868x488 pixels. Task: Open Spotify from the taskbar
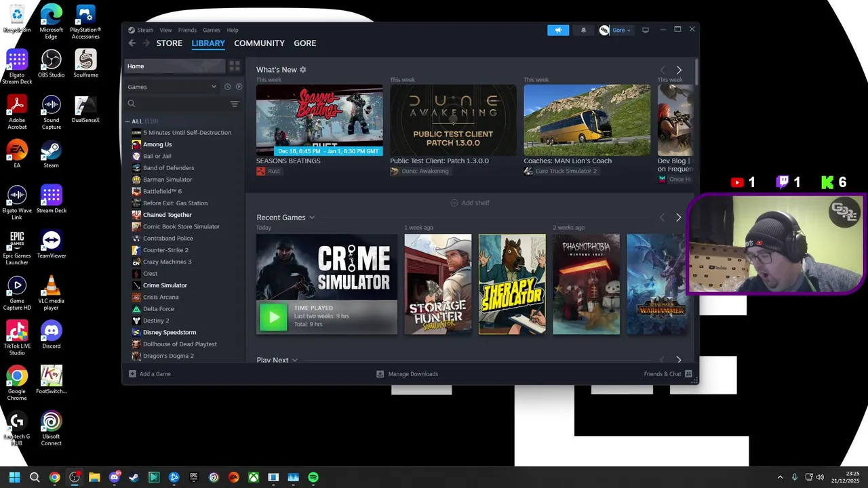pos(313,477)
